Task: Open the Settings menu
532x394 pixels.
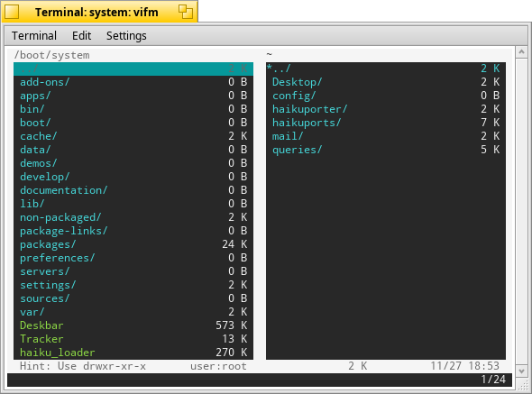Action: (126, 36)
